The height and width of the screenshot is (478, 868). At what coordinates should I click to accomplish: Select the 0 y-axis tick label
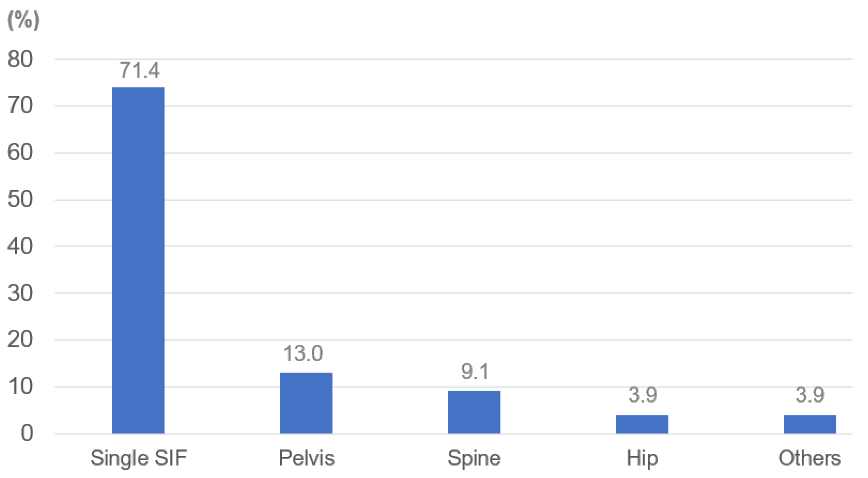pos(27,433)
